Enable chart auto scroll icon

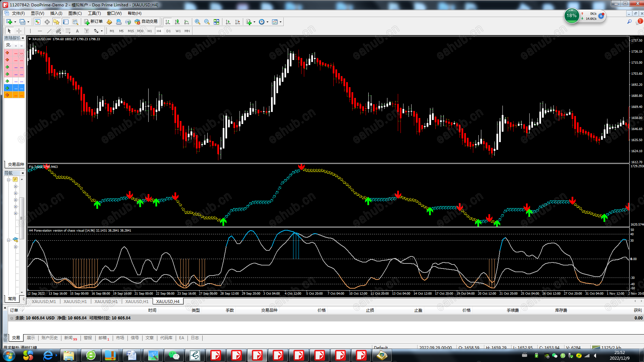(x=228, y=22)
